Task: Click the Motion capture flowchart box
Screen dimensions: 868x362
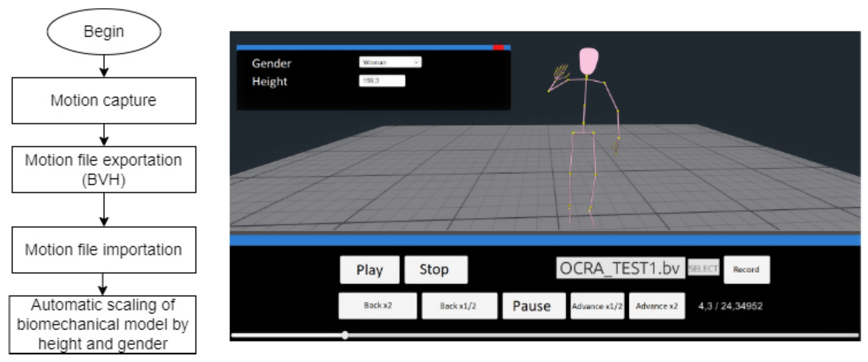Action: click(x=104, y=100)
